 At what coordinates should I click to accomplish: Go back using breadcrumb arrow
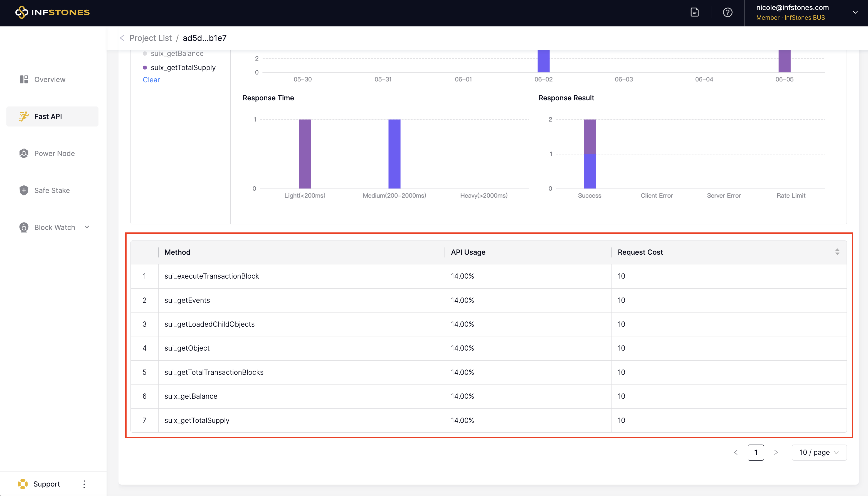[122, 38]
